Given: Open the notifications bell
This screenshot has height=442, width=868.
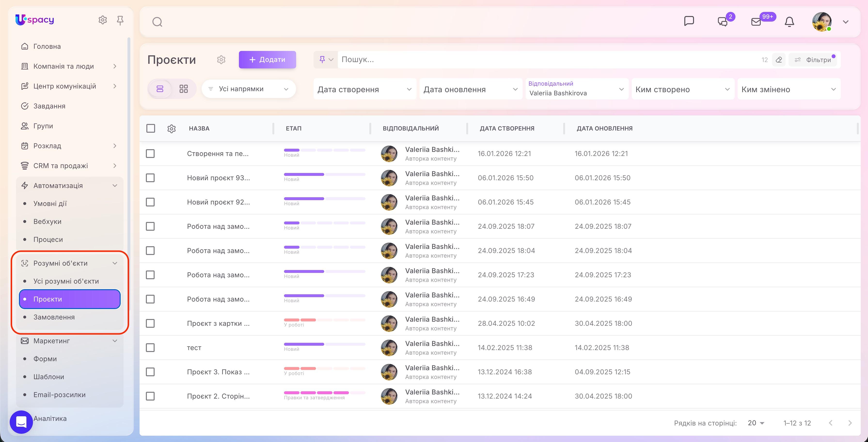Looking at the screenshot, I should [x=789, y=22].
